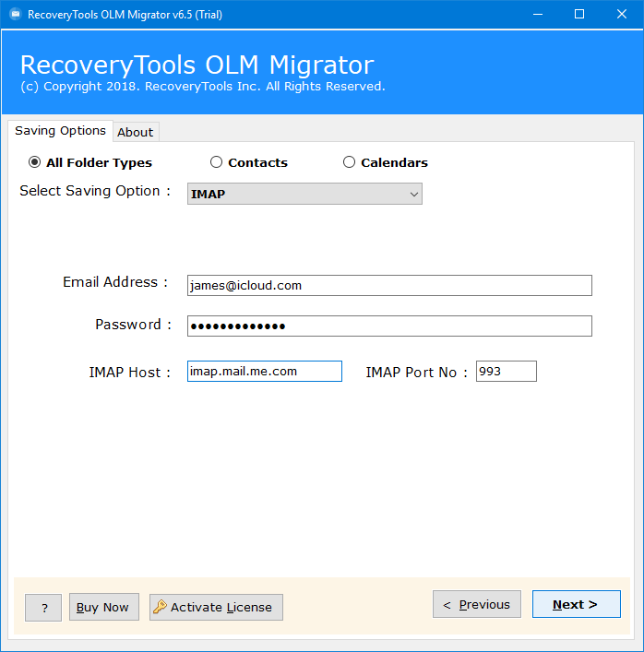Click the 'IMAP Port No :' label
644x652 pixels.
point(416,373)
